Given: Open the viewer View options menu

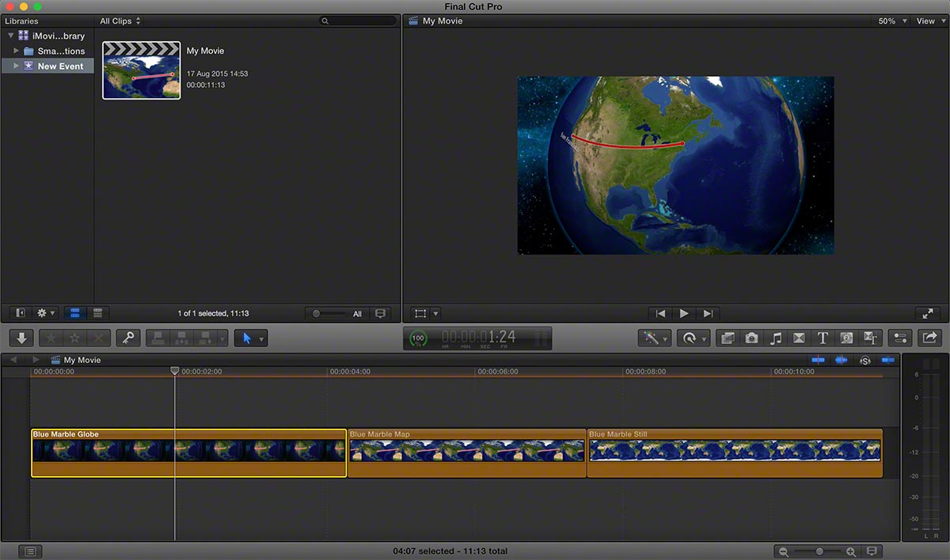Looking at the screenshot, I should point(930,21).
